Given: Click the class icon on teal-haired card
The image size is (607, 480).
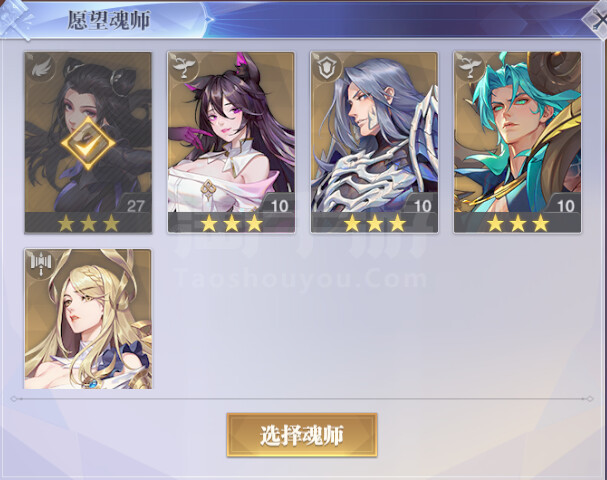Looking at the screenshot, I should (x=470, y=68).
